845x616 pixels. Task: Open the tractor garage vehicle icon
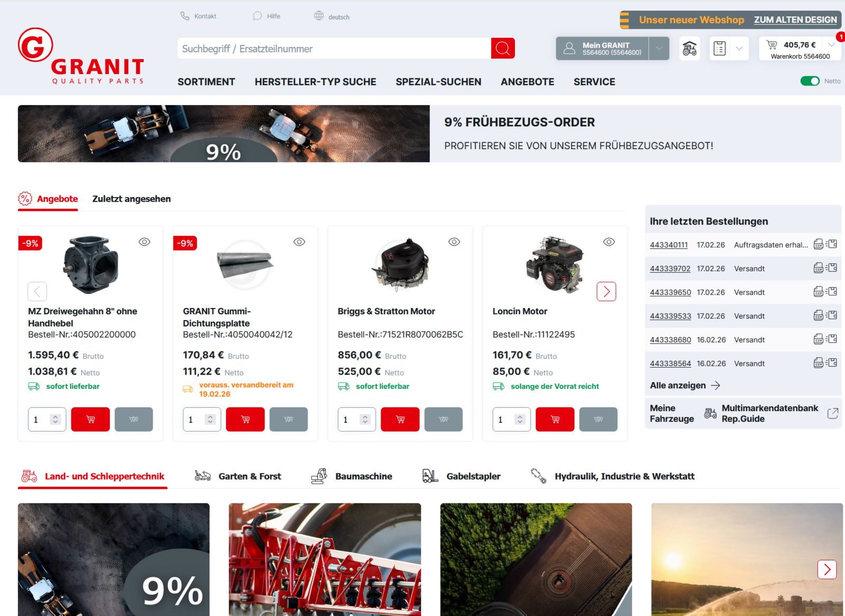pos(689,49)
